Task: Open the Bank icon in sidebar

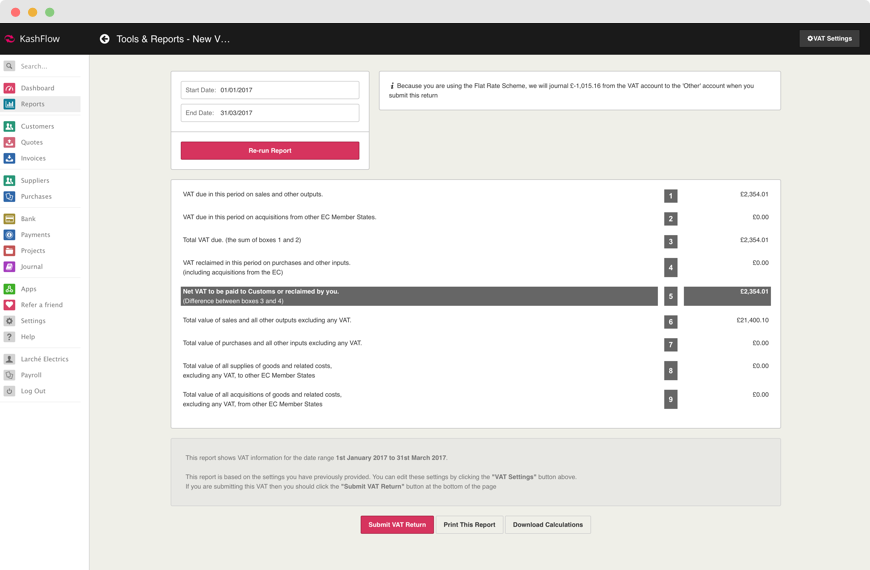Action: point(9,218)
